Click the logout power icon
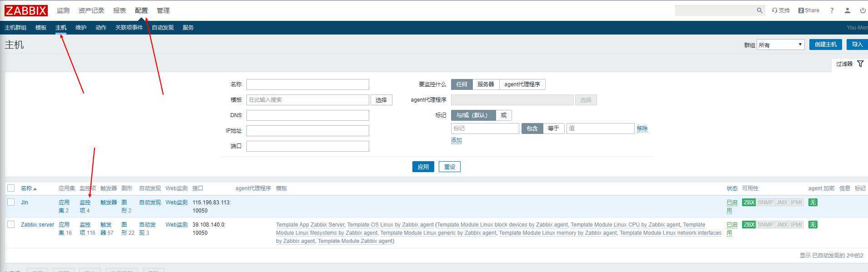 tap(863, 10)
